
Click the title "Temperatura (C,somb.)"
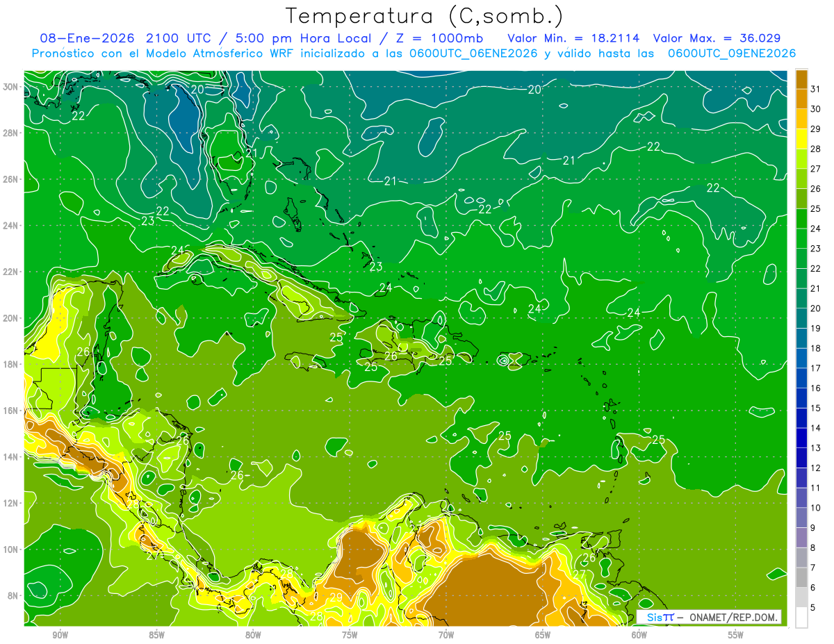tap(425, 16)
